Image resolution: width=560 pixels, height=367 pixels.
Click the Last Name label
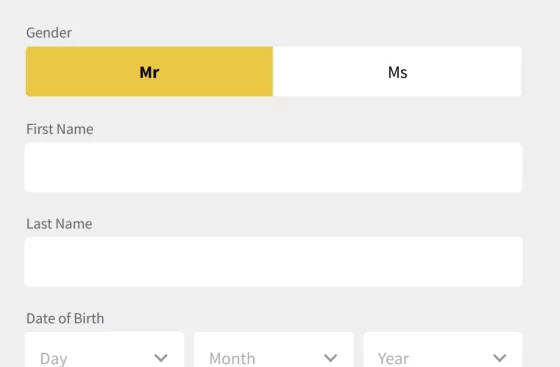(59, 224)
